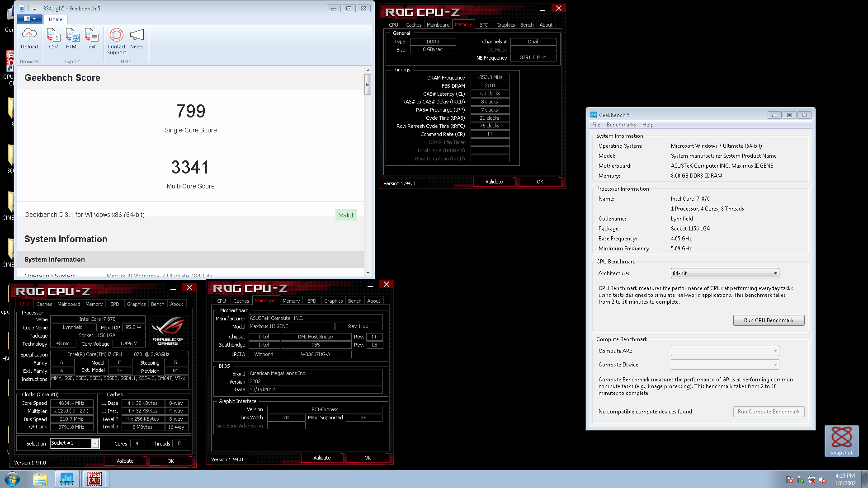The height and width of the screenshot is (488, 868).
Task: Click Run CPU Benchmark button
Action: (769, 320)
